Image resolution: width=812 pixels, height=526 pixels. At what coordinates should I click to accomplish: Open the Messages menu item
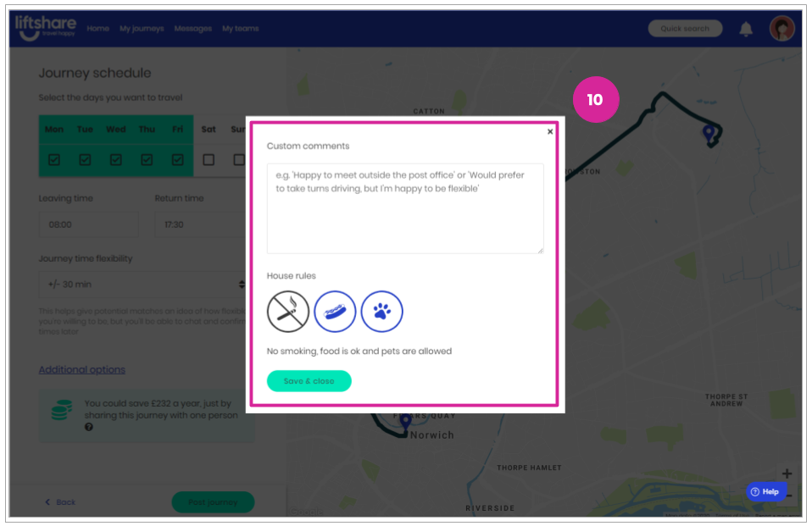192,29
